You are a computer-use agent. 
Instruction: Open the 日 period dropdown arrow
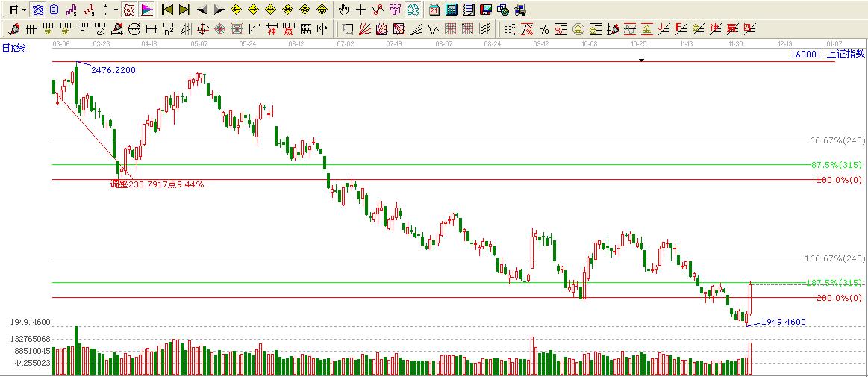24,10
